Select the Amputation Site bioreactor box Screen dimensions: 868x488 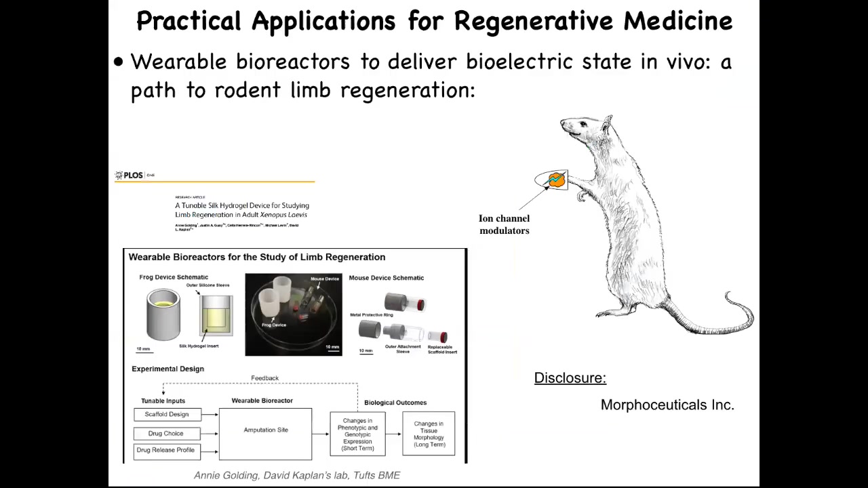(265, 430)
